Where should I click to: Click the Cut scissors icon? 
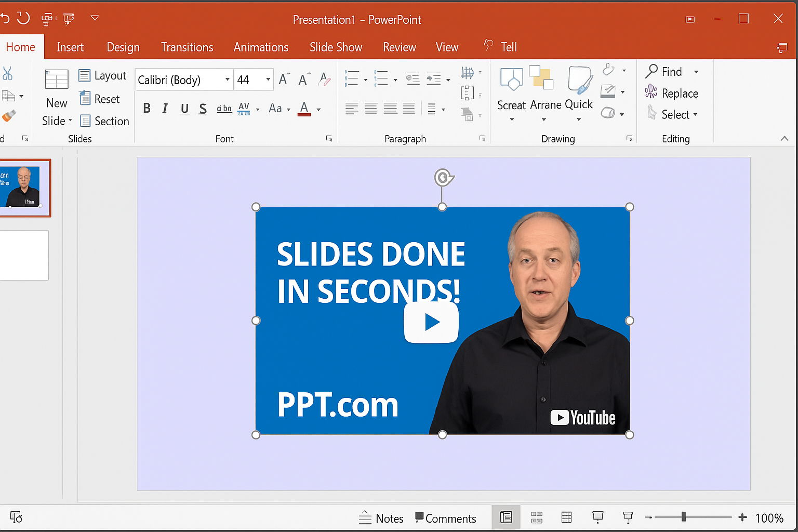coord(7,73)
